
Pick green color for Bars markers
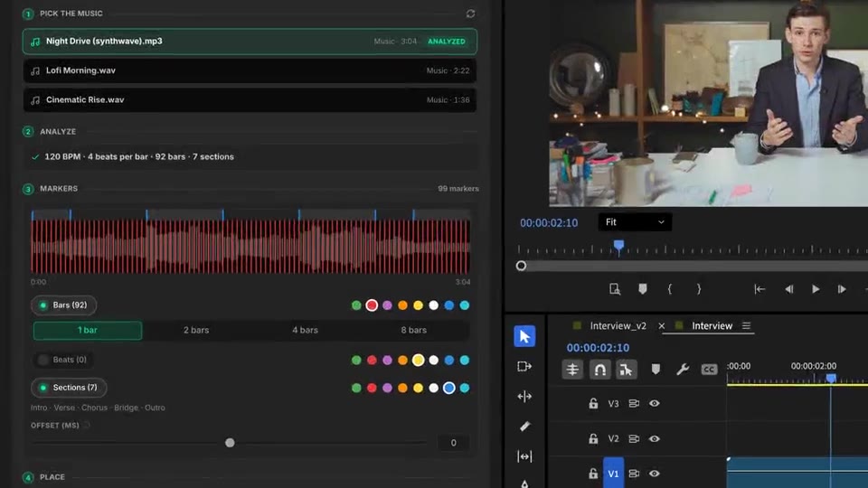pyautogui.click(x=356, y=305)
